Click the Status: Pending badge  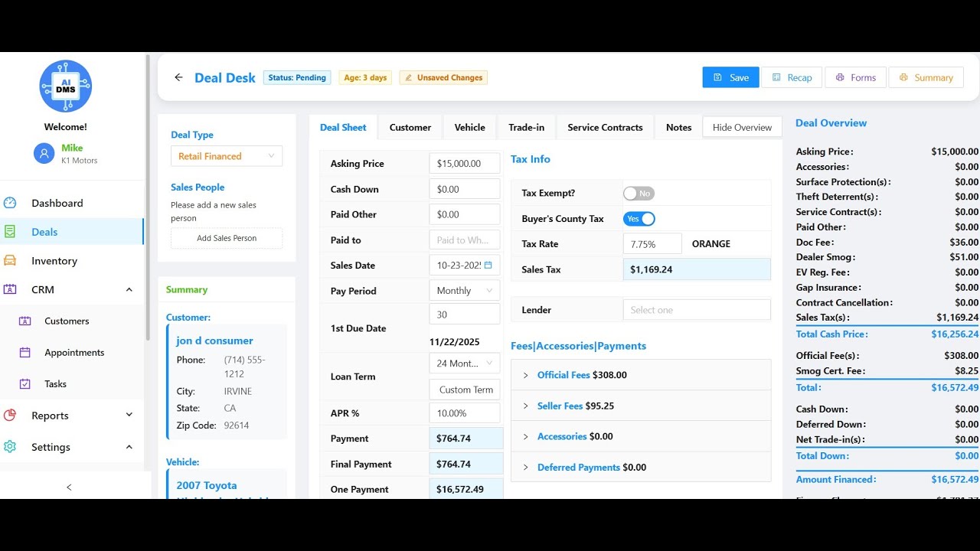[x=297, y=77]
